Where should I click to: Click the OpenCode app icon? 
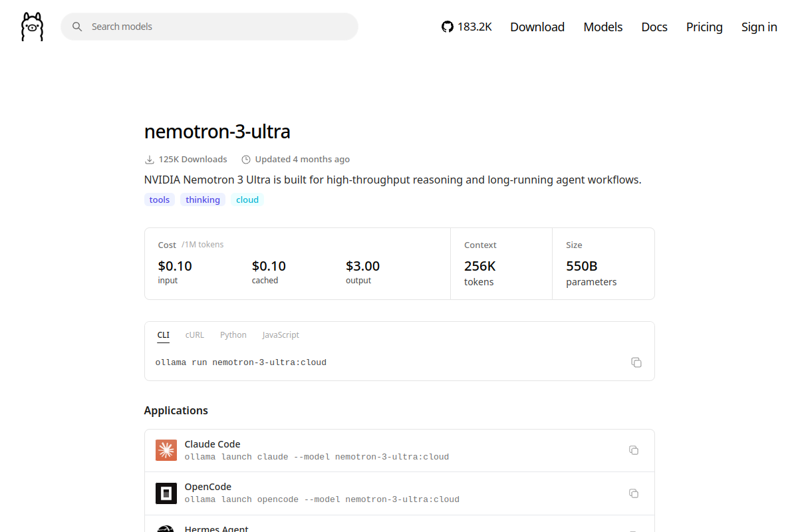[166, 493]
